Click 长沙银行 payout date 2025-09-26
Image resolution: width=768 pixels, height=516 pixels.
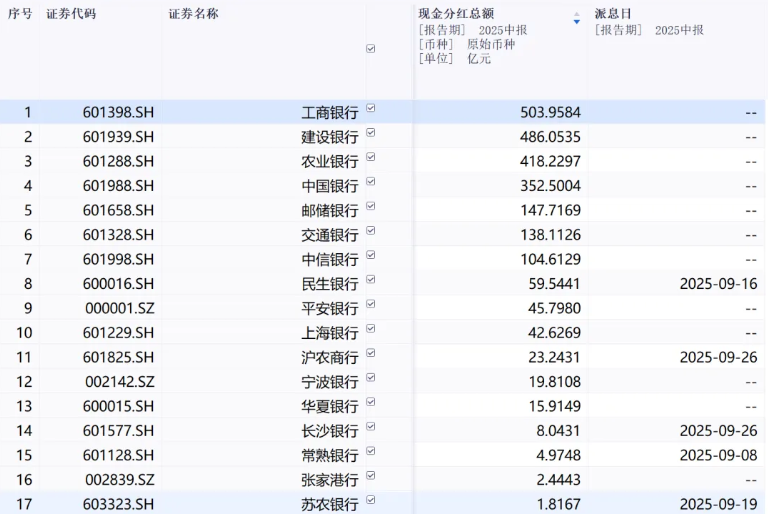pos(719,431)
